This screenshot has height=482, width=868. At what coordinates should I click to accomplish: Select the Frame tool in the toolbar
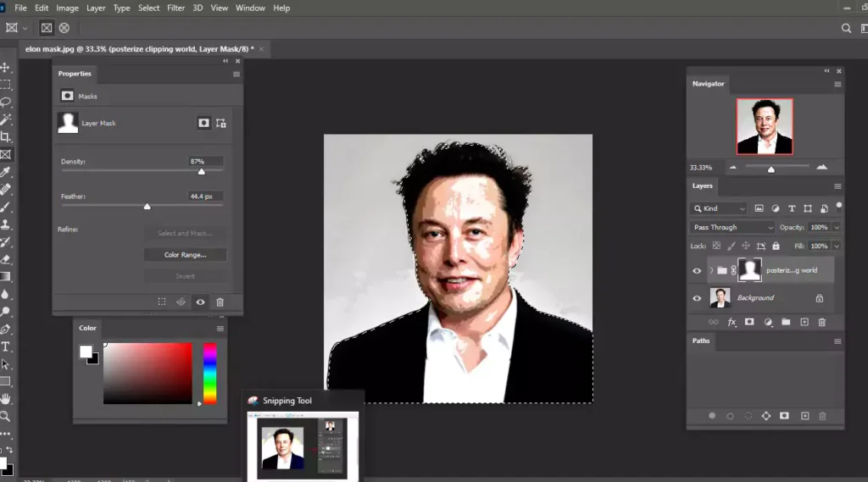pos(6,154)
